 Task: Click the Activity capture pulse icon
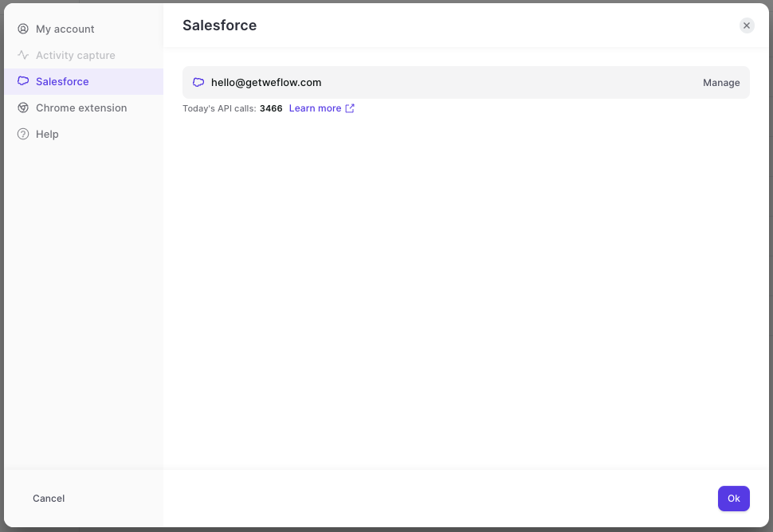[x=23, y=55]
